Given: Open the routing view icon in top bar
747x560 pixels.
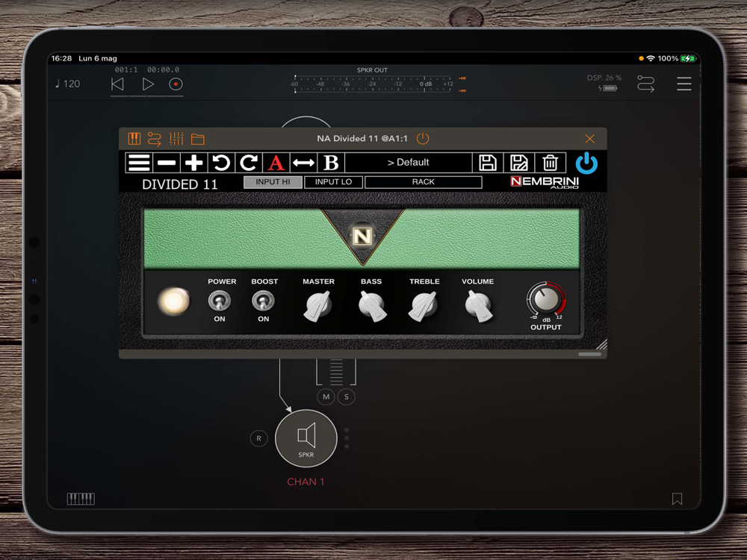Looking at the screenshot, I should [646, 84].
